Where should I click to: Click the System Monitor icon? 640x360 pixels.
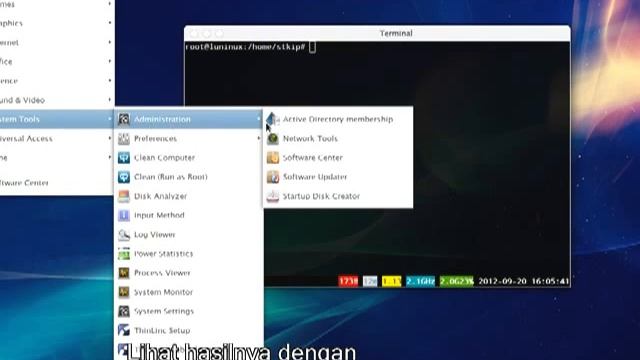click(x=124, y=292)
